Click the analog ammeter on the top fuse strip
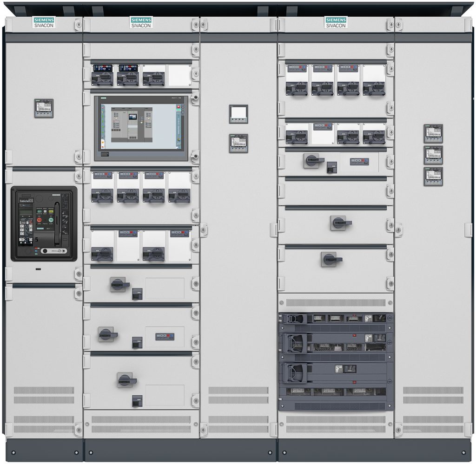 click(369, 318)
